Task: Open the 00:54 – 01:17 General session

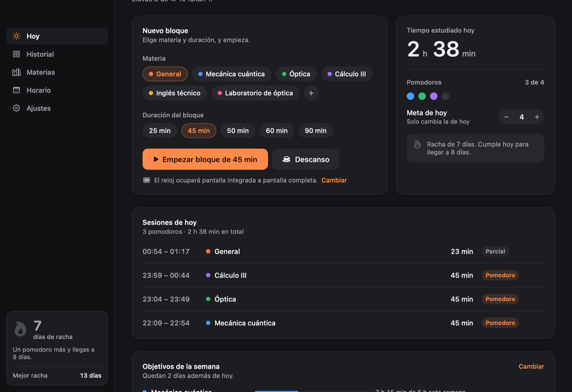Action: point(343,251)
